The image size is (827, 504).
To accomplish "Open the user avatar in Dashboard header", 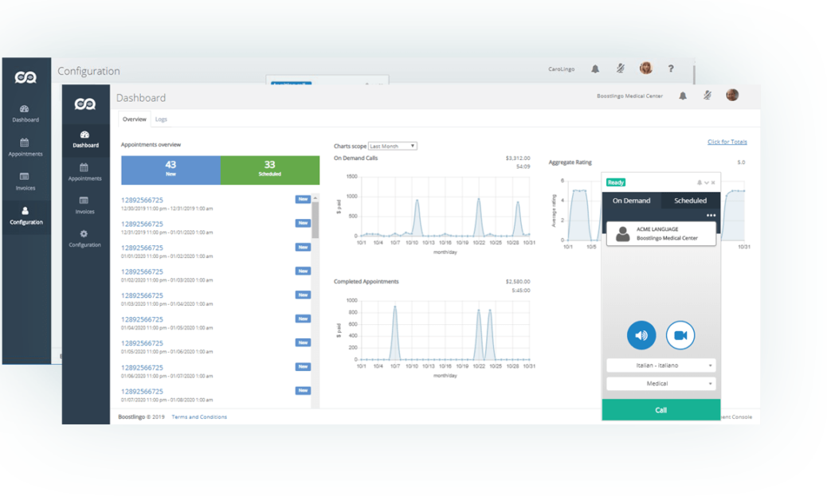I will pyautogui.click(x=731, y=96).
